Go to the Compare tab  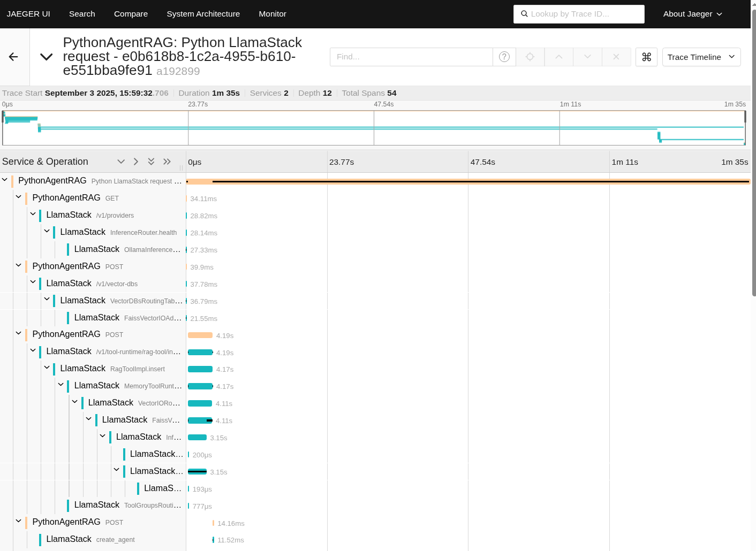coord(131,14)
